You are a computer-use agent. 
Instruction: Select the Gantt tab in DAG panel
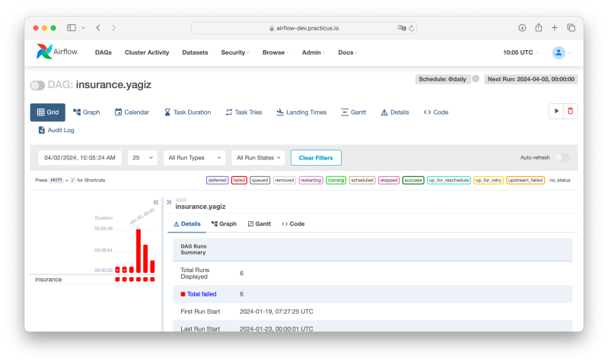pyautogui.click(x=259, y=224)
